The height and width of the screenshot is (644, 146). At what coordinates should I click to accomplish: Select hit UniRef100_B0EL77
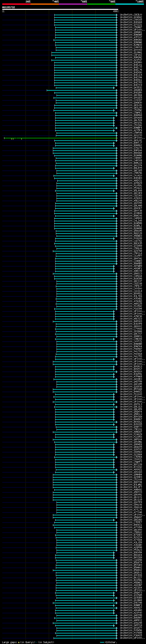(131, 67)
